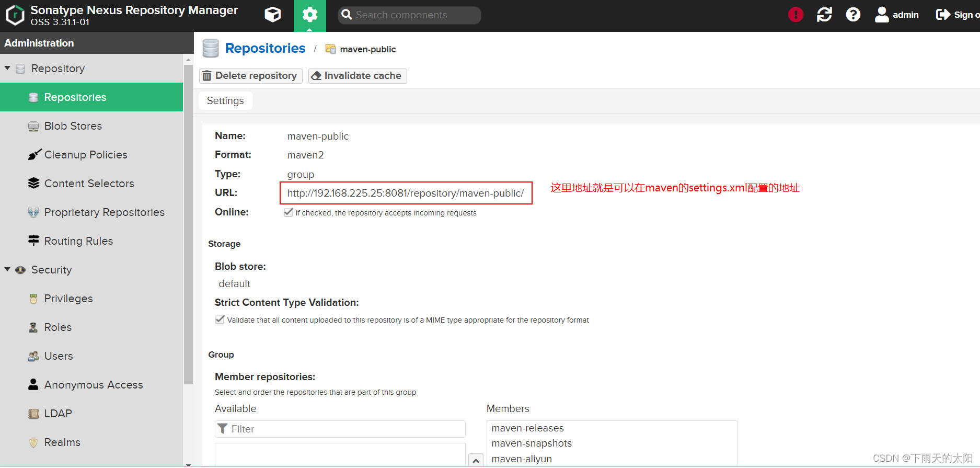Click the move-up arrow button beside Members list

coord(476,460)
